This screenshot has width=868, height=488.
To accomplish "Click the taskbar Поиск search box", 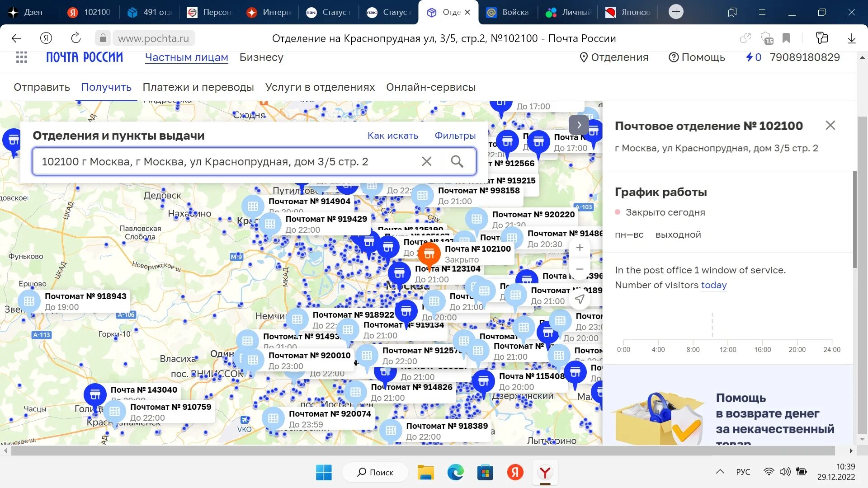I will point(375,472).
